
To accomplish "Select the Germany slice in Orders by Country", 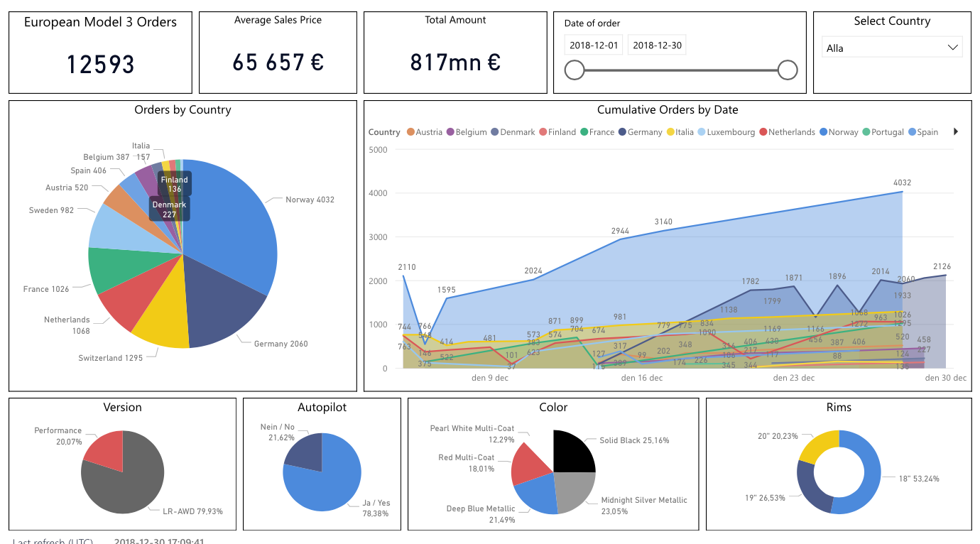I will point(220,305).
